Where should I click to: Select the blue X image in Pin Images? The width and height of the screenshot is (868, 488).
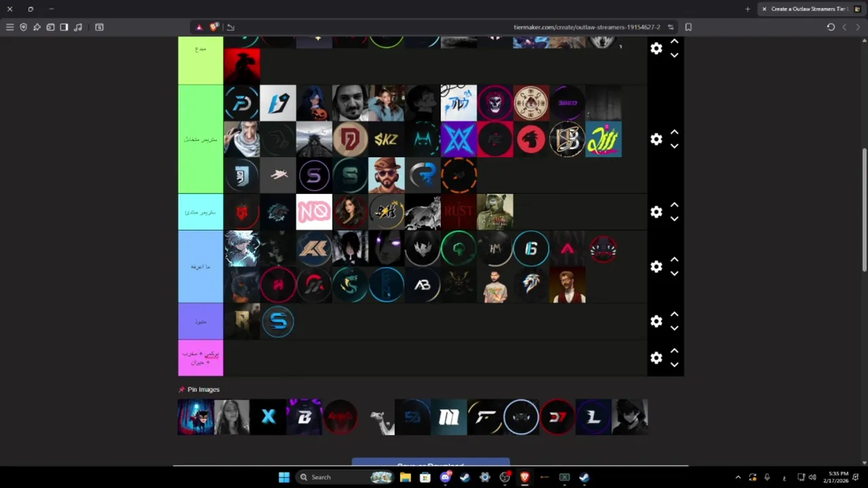(x=268, y=417)
